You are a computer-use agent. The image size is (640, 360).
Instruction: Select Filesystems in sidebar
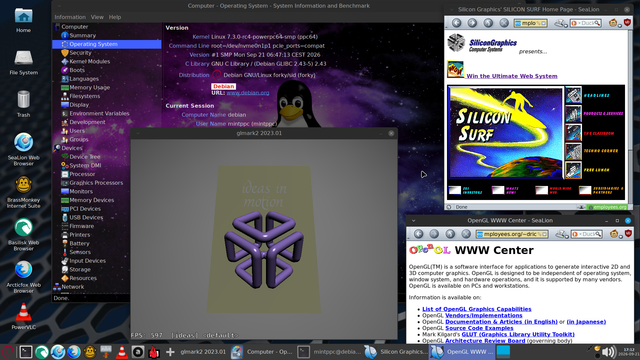84,96
